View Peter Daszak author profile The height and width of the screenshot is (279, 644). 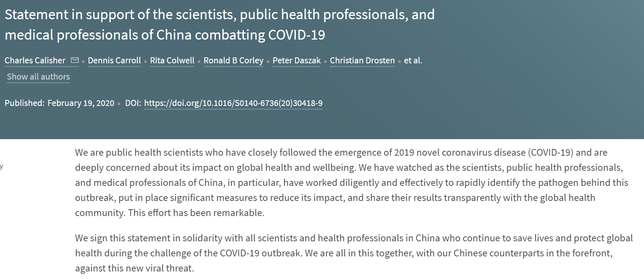[297, 60]
